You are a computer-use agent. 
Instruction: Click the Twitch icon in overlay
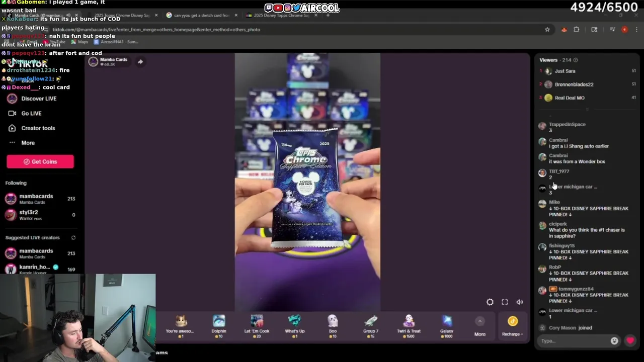pos(269,8)
